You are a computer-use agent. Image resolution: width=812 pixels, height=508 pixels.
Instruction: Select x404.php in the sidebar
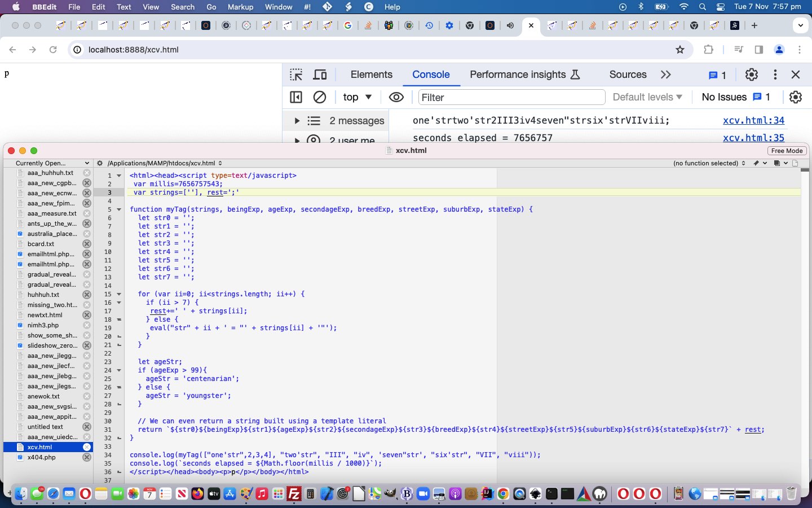[42, 457]
